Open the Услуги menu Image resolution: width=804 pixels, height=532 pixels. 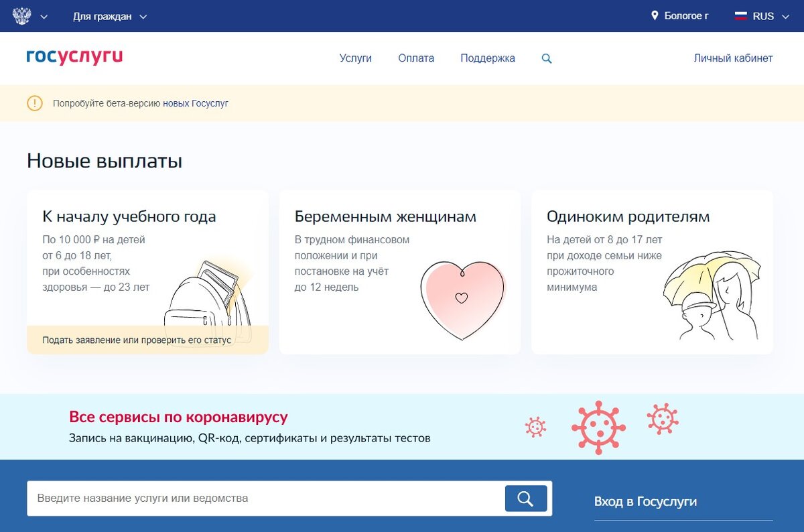click(x=355, y=58)
